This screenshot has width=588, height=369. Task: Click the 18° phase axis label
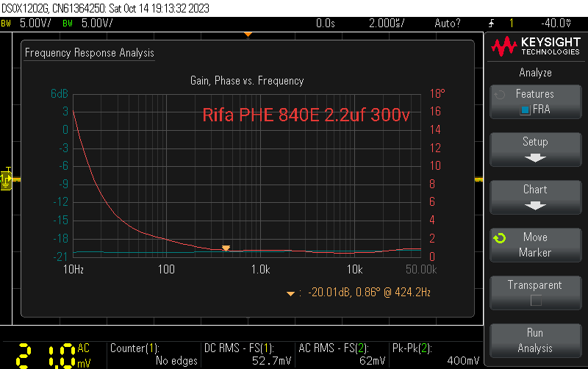pyautogui.click(x=437, y=93)
